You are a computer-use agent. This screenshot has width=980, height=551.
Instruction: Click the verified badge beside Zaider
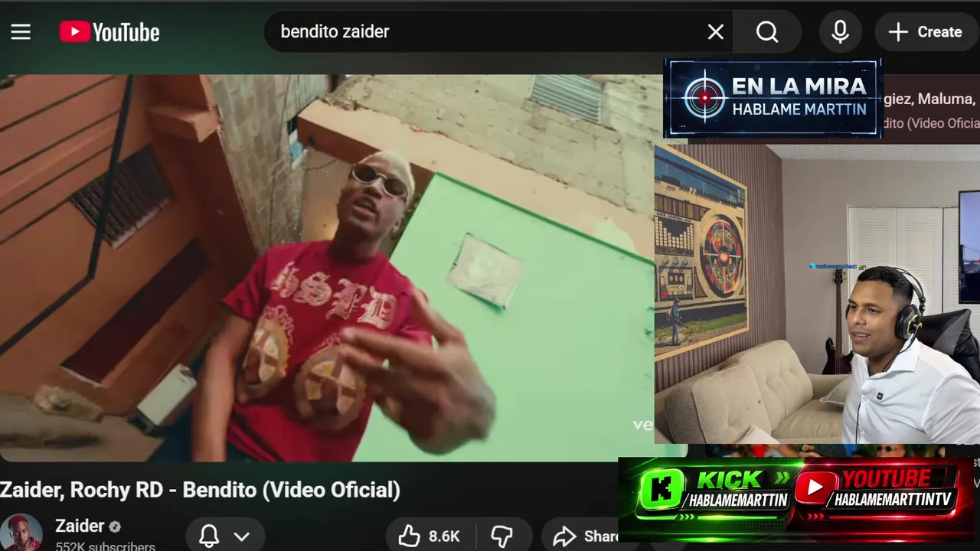115,527
